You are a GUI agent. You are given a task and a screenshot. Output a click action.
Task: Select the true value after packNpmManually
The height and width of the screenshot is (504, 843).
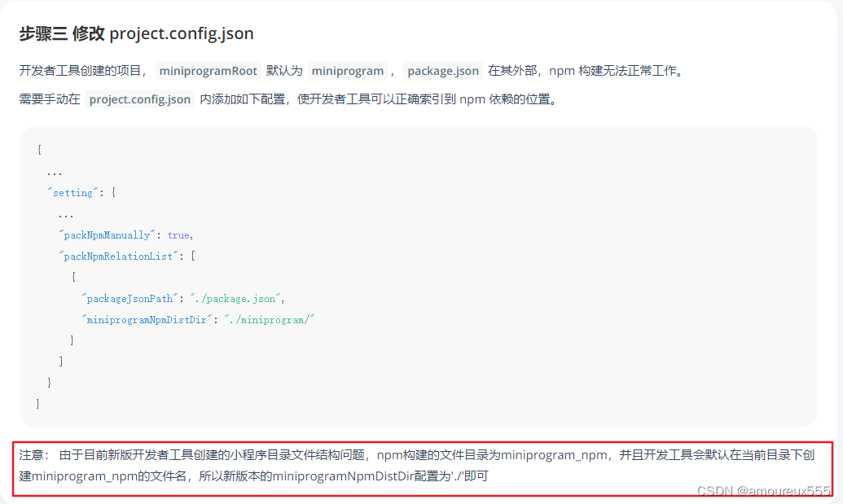178,234
